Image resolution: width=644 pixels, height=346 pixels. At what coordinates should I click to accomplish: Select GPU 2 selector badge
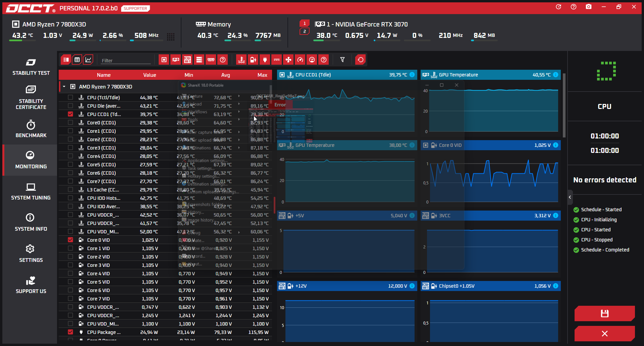tap(305, 31)
